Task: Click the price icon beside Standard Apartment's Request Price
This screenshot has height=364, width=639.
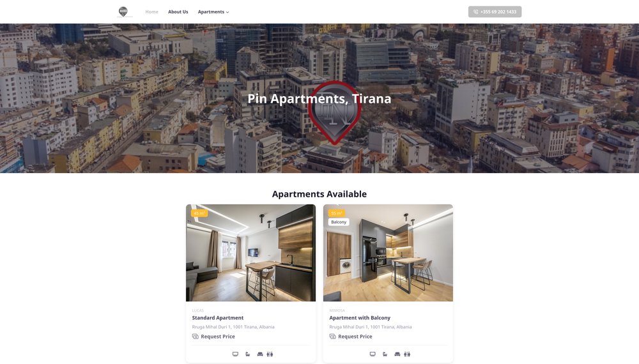Action: (x=195, y=337)
